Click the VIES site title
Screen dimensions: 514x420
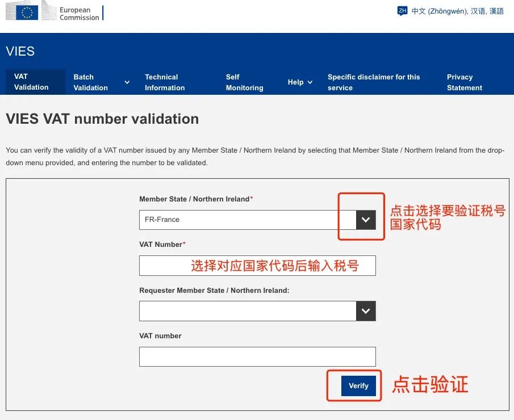[20, 51]
